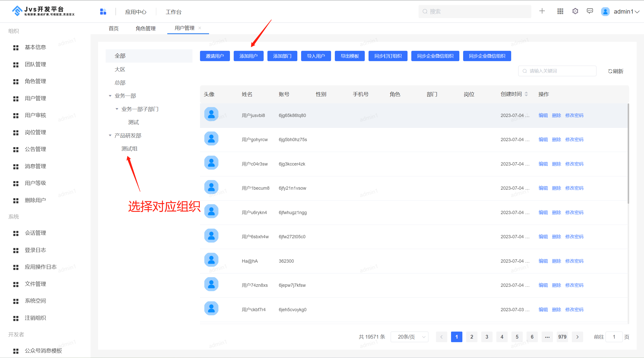Open the 文件管理 module in the sidebar

click(35, 284)
